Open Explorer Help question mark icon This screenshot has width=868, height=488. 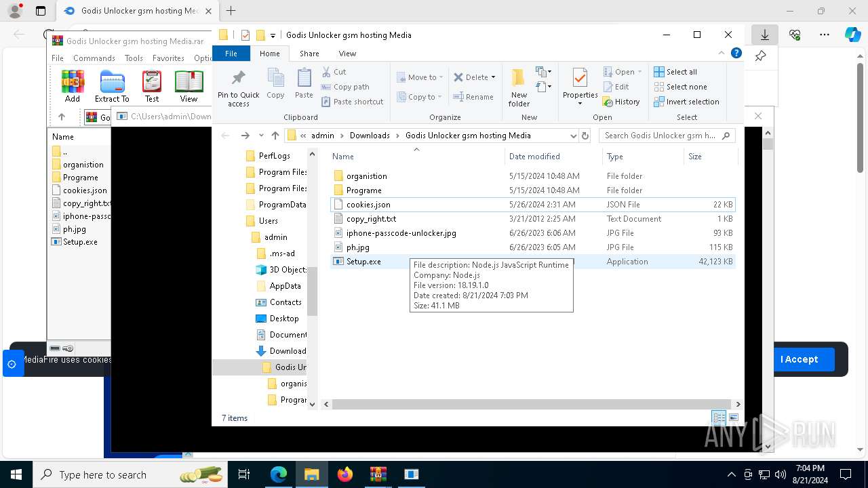736,53
